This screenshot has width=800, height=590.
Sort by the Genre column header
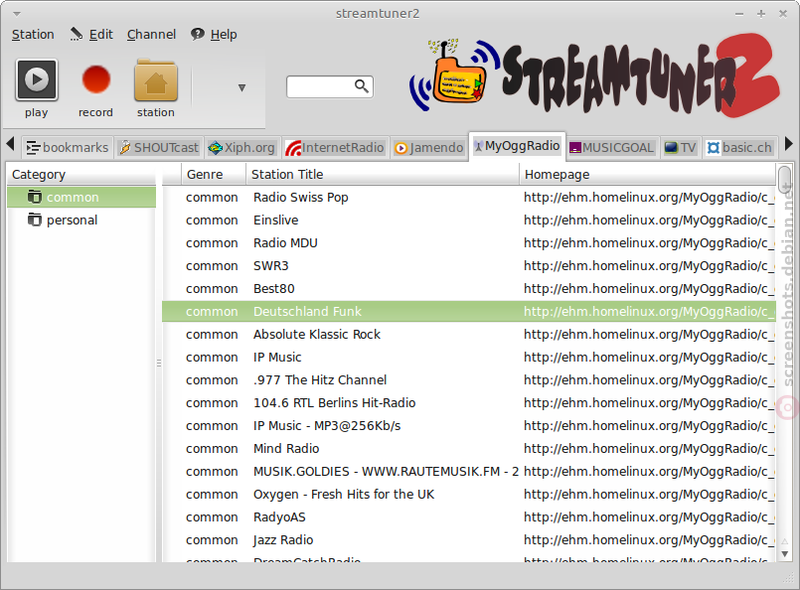click(213, 175)
